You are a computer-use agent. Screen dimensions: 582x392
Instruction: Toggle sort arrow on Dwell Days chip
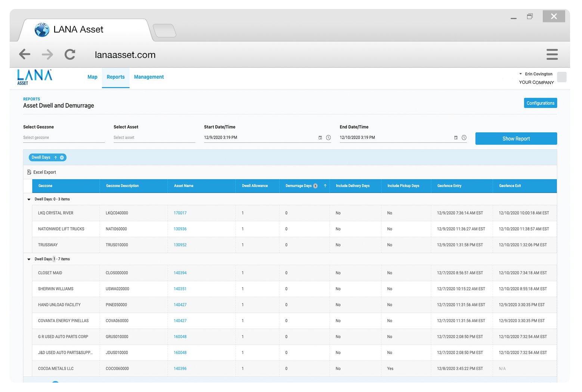[56, 158]
